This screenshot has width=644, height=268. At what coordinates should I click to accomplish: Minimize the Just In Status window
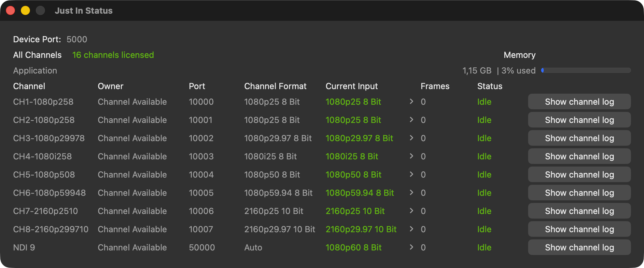pyautogui.click(x=25, y=10)
